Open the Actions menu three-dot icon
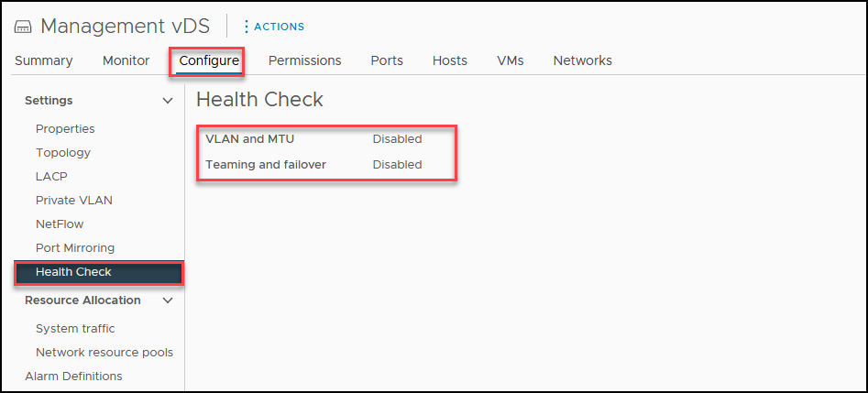This screenshot has width=868, height=393. (x=247, y=27)
